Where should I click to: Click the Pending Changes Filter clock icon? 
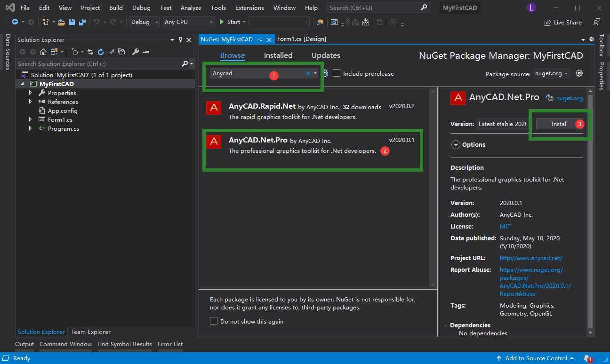pyautogui.click(x=75, y=52)
